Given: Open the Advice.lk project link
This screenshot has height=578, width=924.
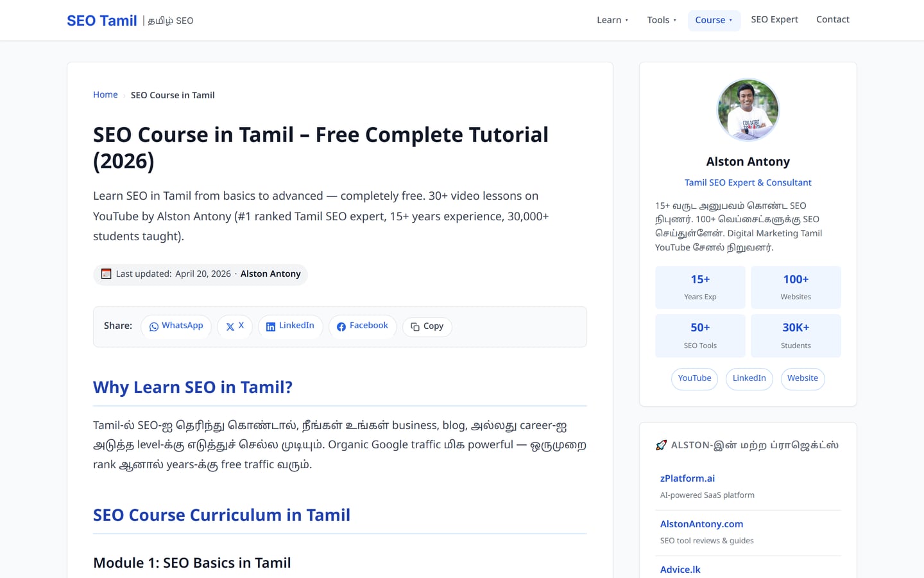Looking at the screenshot, I should tap(680, 570).
